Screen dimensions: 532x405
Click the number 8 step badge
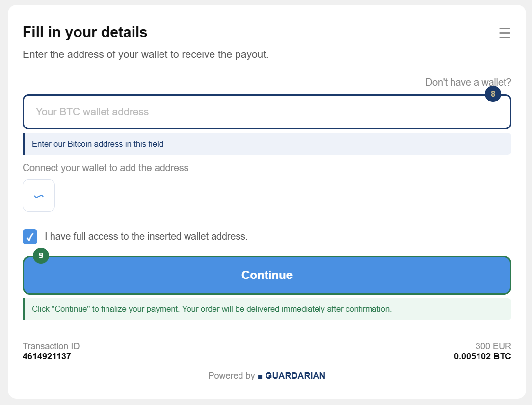(493, 94)
